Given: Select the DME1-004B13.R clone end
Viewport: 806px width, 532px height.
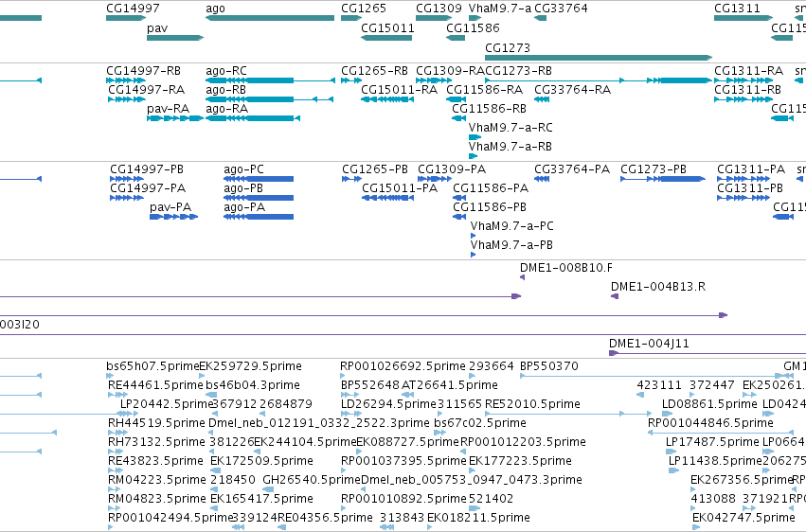Looking at the screenshot, I should 615,297.
